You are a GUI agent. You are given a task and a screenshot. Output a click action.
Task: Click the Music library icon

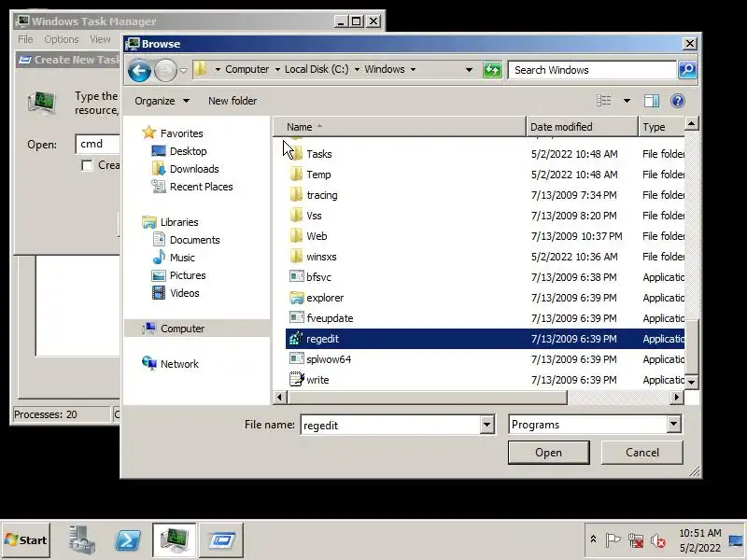(x=159, y=258)
